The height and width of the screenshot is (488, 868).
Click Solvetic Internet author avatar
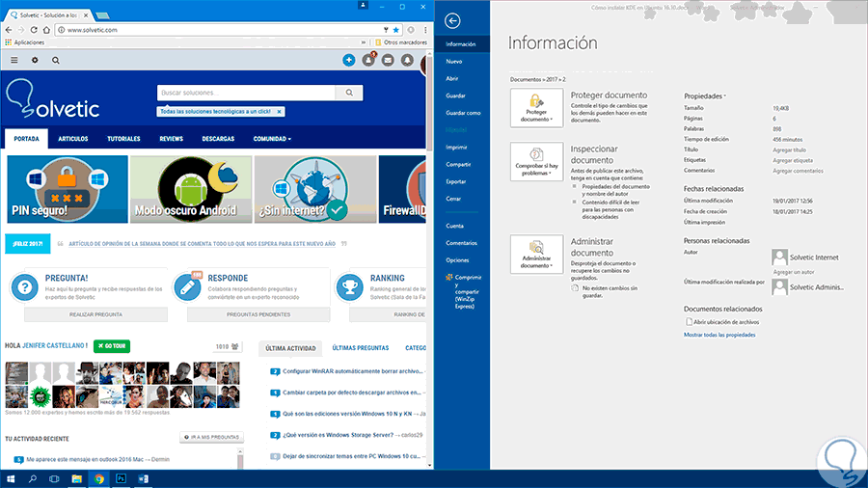[x=779, y=258]
